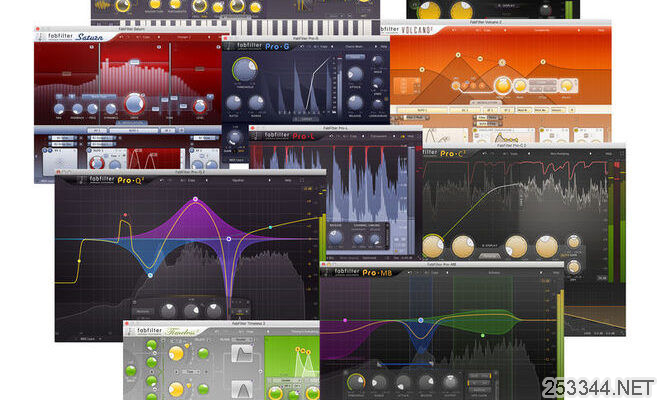The width and height of the screenshot is (660, 400).
Task: Click the rightmost orange knob in Volcano 2
Action: tap(567, 85)
